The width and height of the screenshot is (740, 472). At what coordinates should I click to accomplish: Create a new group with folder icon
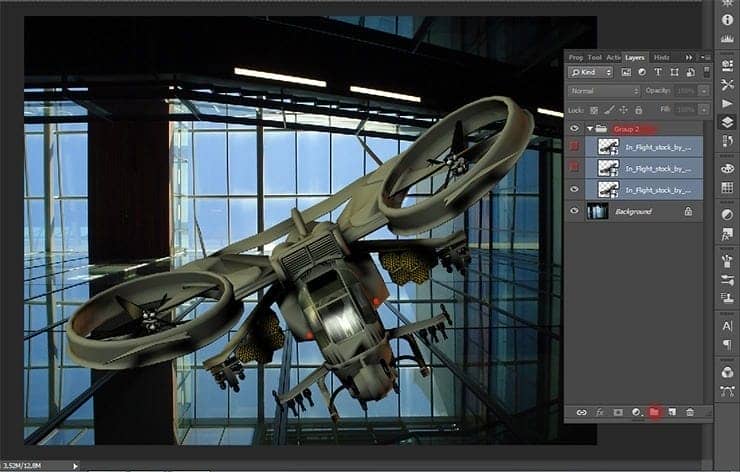tap(654, 412)
